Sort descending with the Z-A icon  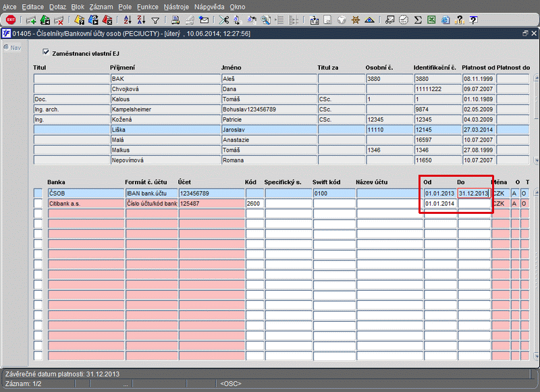pos(141,20)
